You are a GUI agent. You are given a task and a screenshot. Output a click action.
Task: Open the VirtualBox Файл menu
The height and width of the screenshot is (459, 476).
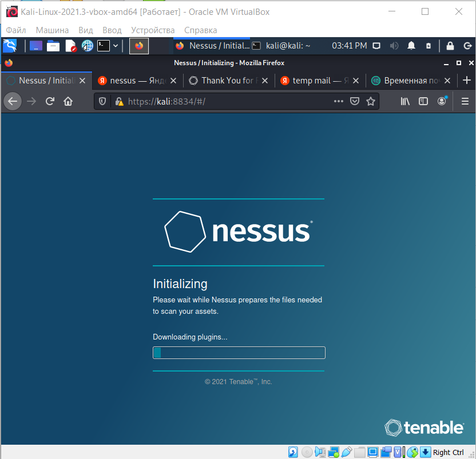pos(16,30)
